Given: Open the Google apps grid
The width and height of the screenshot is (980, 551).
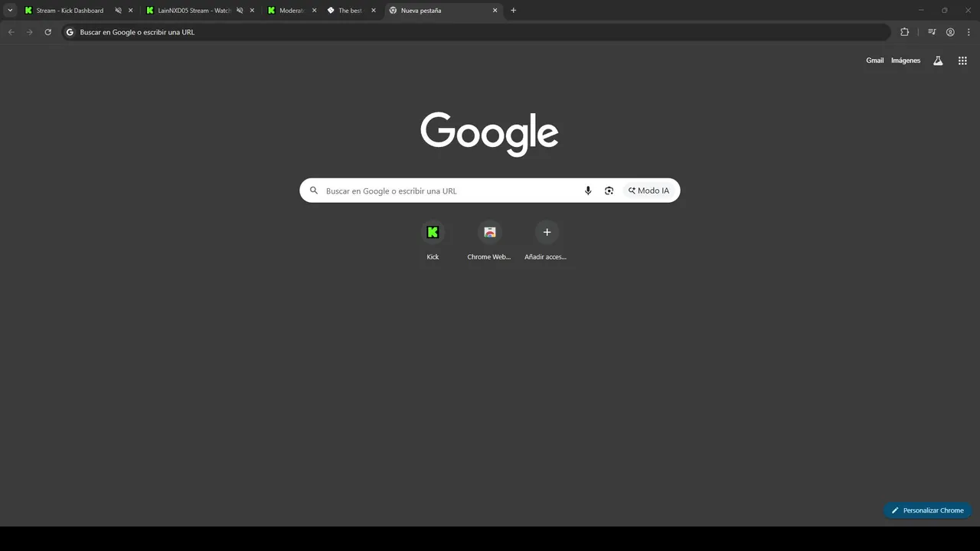Looking at the screenshot, I should (962, 60).
